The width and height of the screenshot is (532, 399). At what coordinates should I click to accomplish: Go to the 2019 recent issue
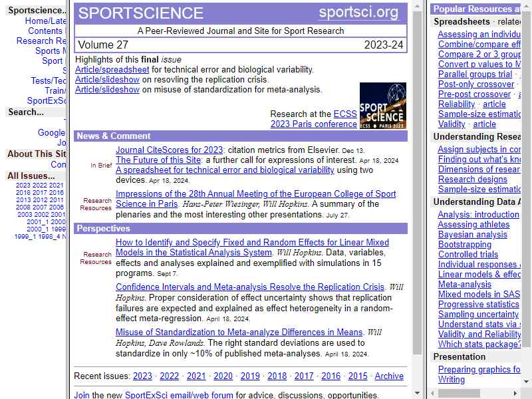tap(250, 376)
